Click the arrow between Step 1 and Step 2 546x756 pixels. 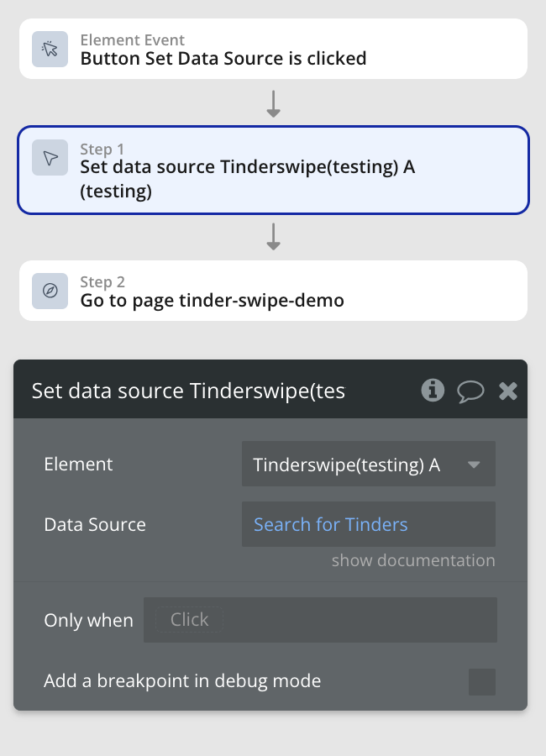point(273,237)
